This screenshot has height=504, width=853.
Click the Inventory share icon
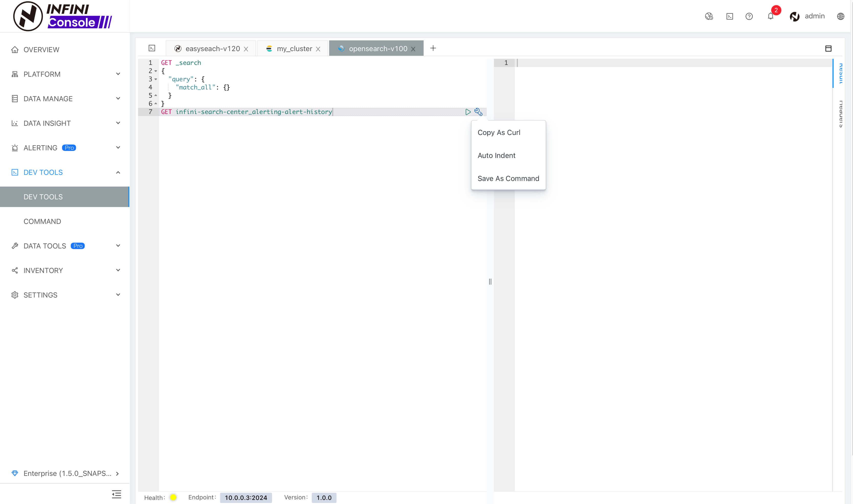tap(15, 270)
